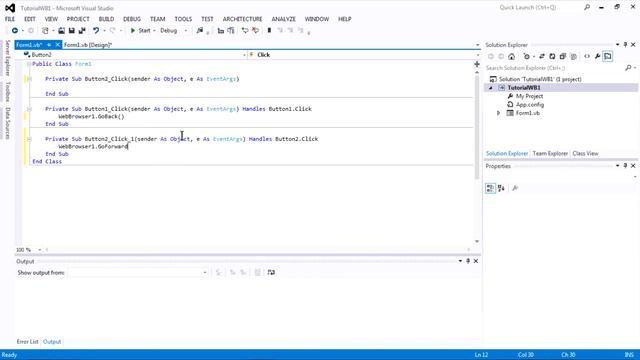Open the BUILD menu

106,19
